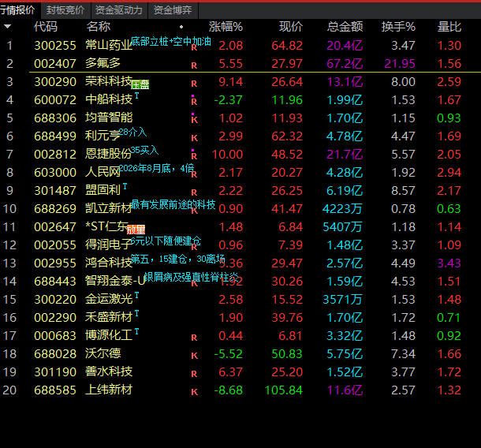Click 沃尔德 change value -5.52
481x448 pixels.
click(x=228, y=354)
